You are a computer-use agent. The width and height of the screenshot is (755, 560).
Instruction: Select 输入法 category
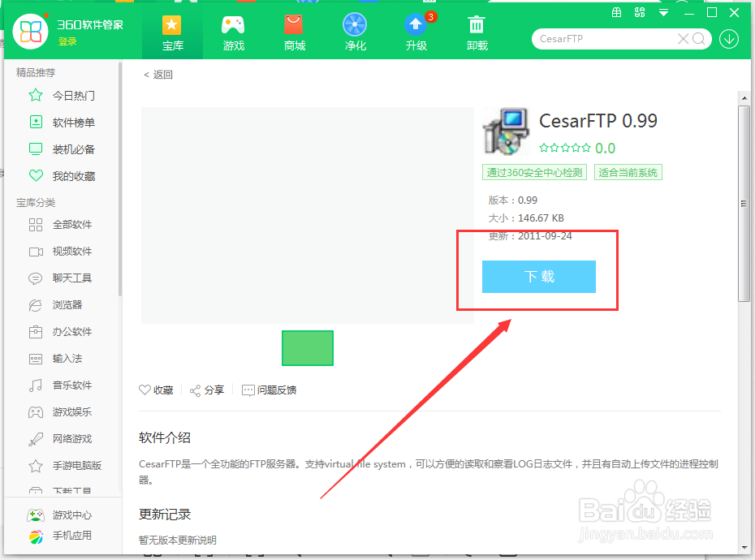point(67,358)
